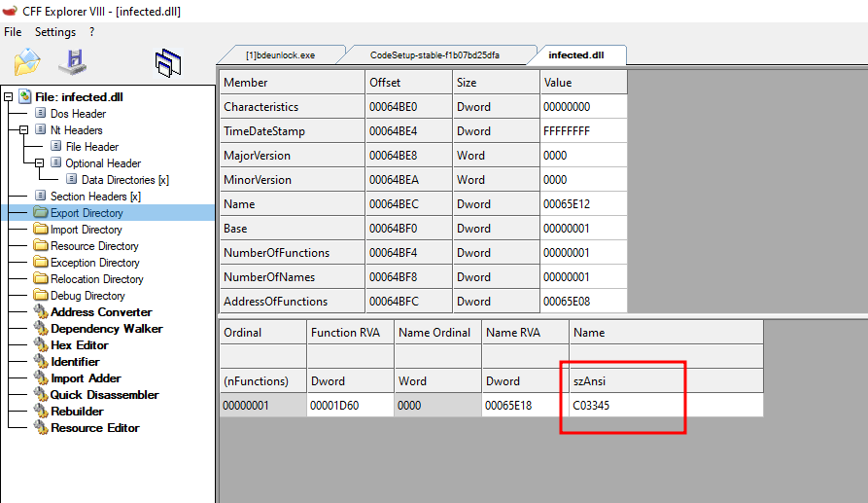Viewport: 868px width, 503px height.
Task: Click the Section Headers page icon
Action: click(x=41, y=197)
